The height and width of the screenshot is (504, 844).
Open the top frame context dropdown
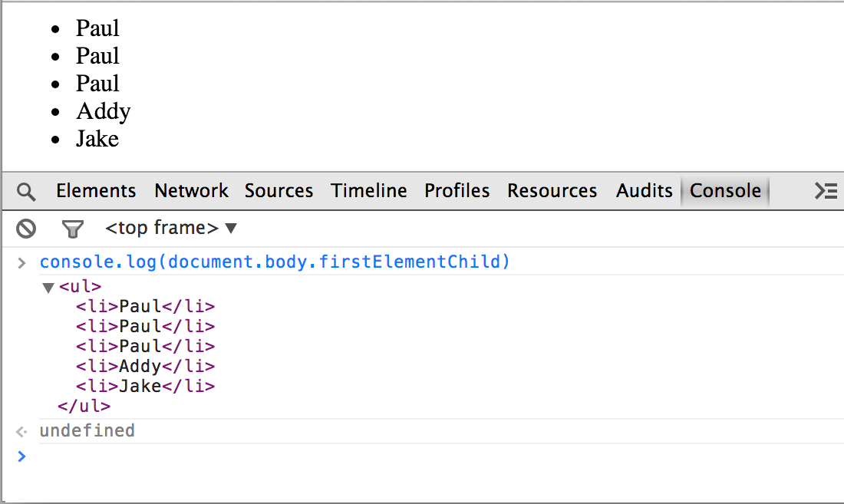click(171, 228)
